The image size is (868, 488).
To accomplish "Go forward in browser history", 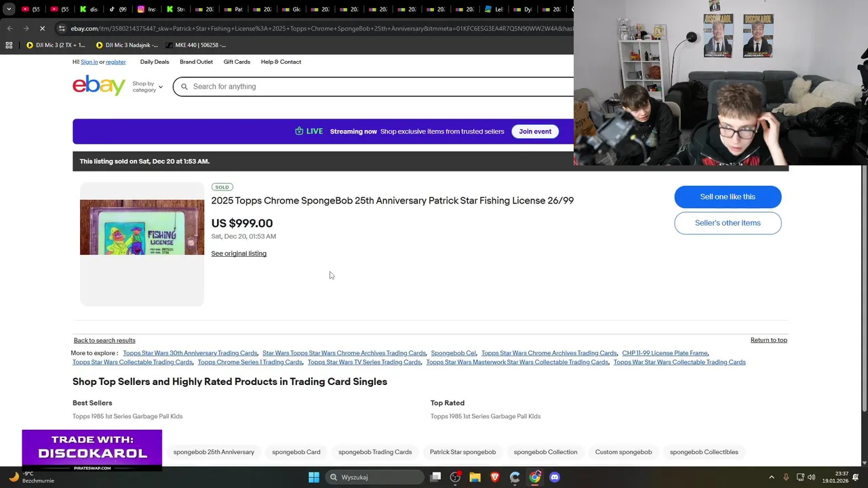I will (x=26, y=28).
